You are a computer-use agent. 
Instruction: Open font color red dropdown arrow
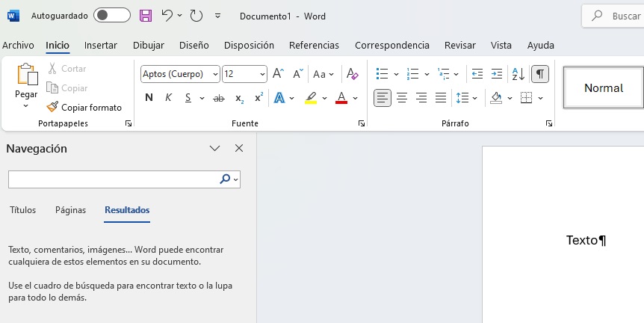tap(356, 98)
